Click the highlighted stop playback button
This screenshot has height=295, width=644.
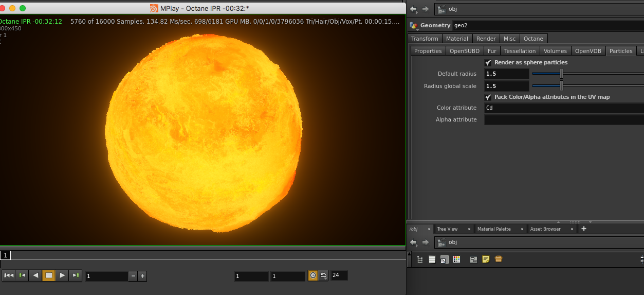tap(49, 275)
